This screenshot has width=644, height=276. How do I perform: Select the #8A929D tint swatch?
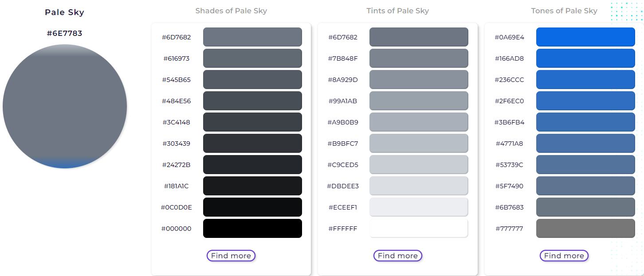pyautogui.click(x=419, y=79)
